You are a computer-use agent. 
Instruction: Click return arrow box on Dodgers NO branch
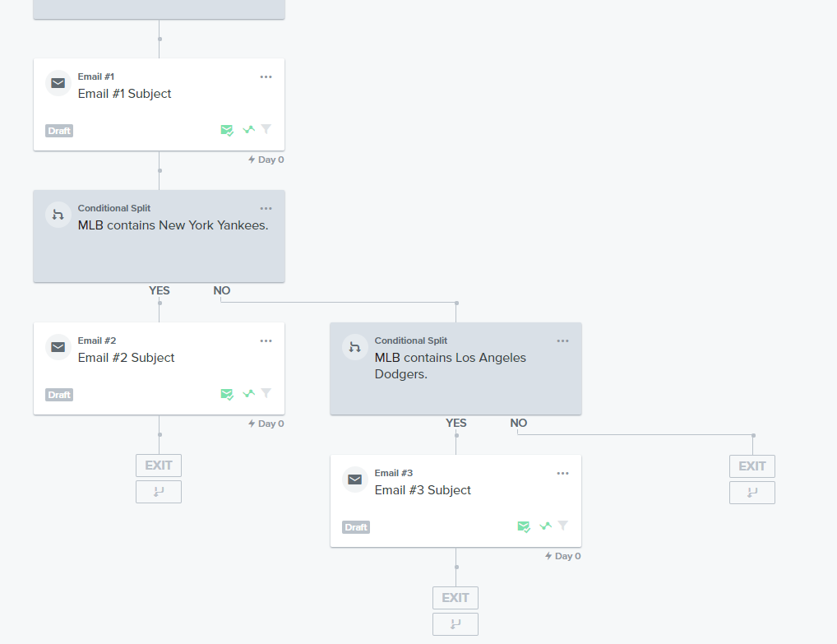(x=752, y=493)
